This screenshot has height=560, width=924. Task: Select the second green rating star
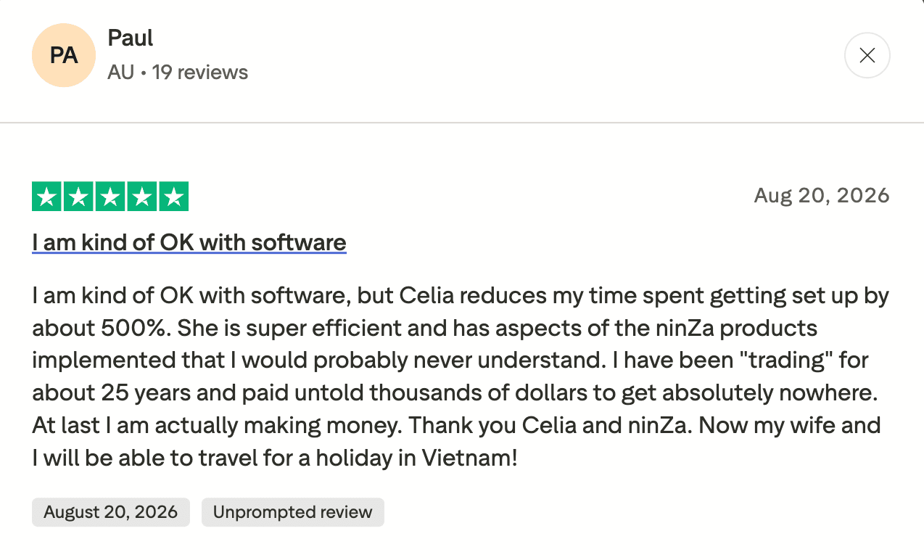[x=78, y=197]
